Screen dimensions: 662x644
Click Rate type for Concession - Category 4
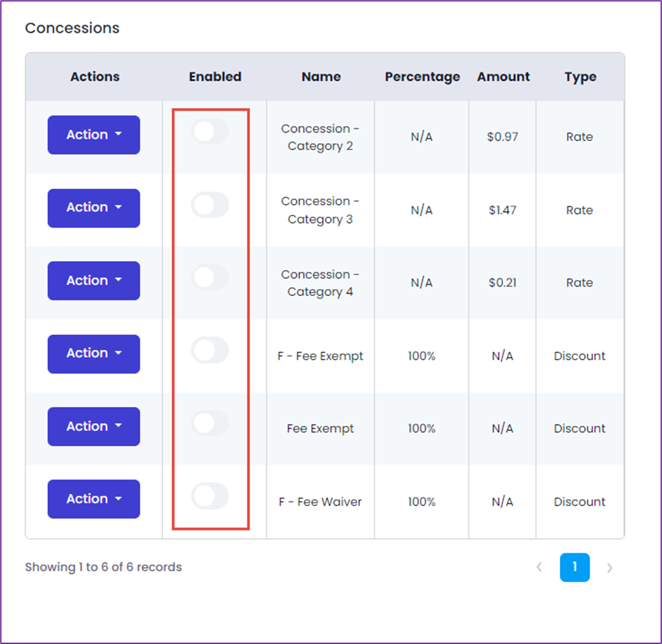pyautogui.click(x=580, y=282)
